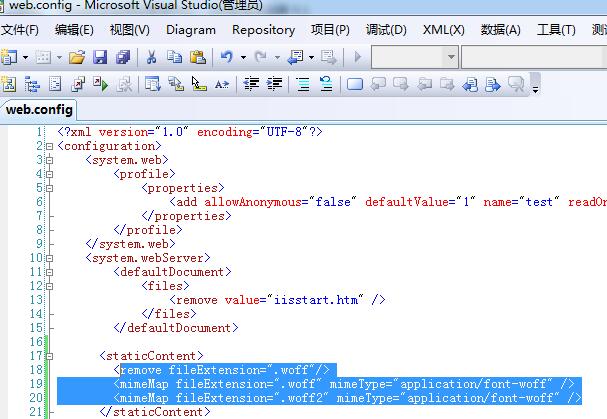Open the 编辑(E) menu
The width and height of the screenshot is (607, 419).
[x=74, y=30]
